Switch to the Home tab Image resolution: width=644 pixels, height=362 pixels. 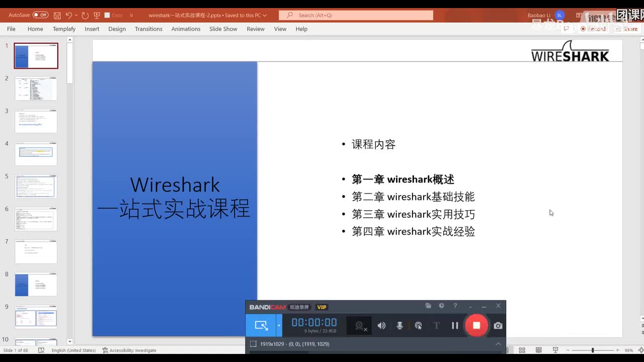click(35, 29)
